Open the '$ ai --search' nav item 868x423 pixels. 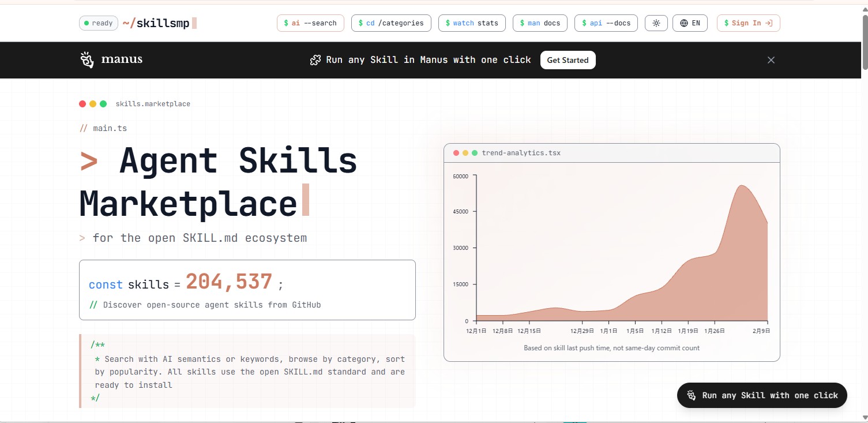coord(310,23)
